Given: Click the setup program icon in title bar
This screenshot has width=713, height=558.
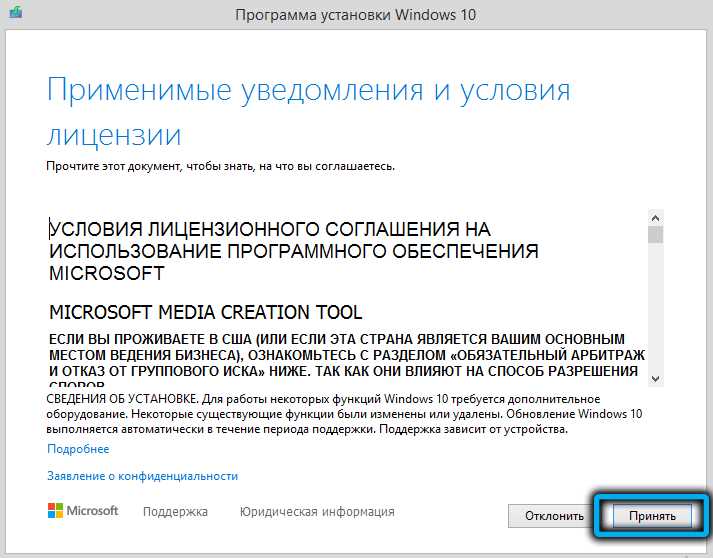Looking at the screenshot, I should pyautogui.click(x=15, y=12).
